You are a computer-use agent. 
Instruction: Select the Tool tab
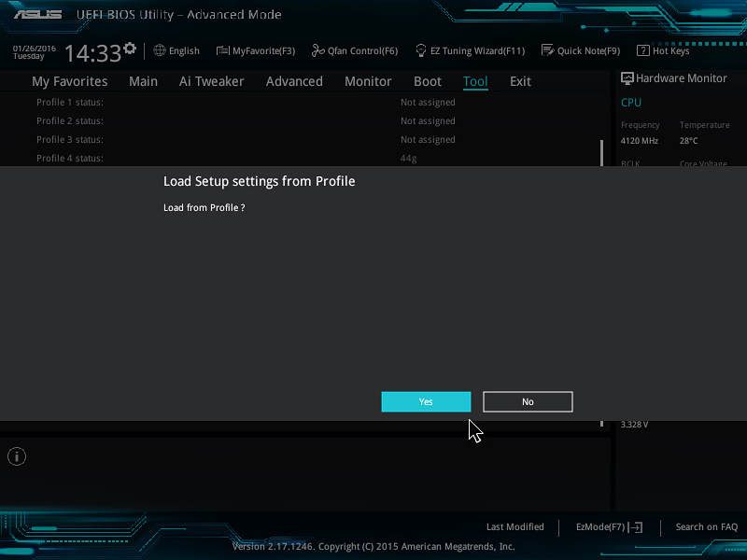[475, 81]
